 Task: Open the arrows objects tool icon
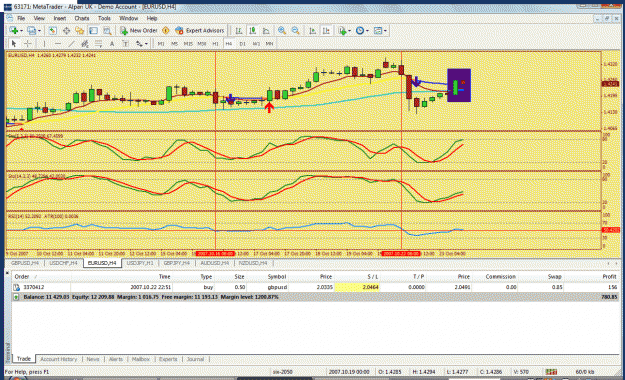click(139, 43)
